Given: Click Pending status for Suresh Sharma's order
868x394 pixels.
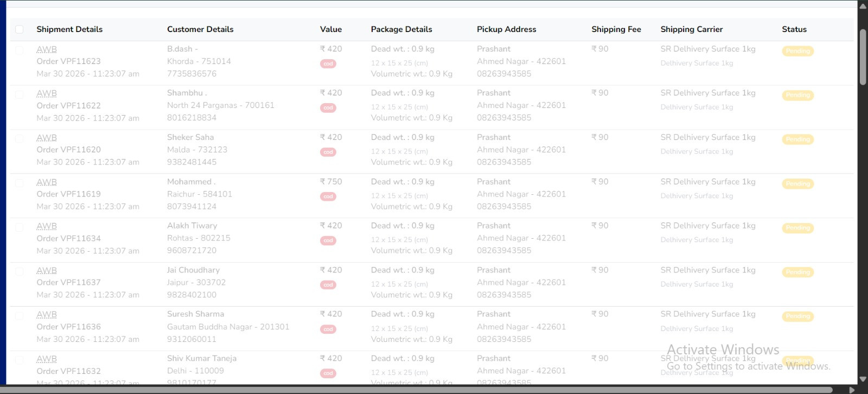Looking at the screenshot, I should point(797,316).
